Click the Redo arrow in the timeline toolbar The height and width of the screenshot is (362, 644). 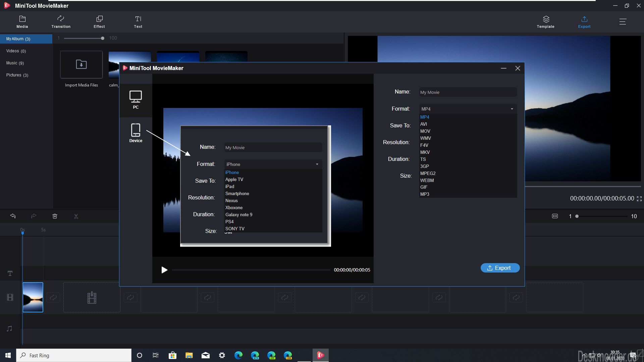point(34,216)
